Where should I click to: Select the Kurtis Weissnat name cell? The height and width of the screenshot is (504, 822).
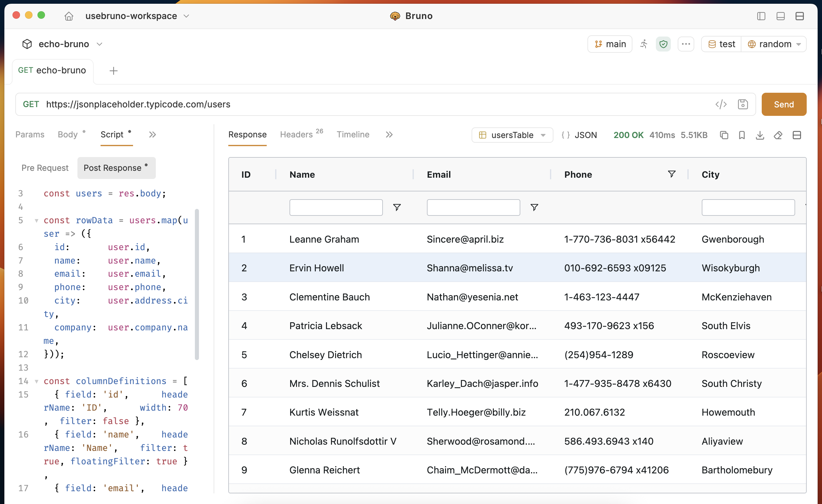click(x=324, y=412)
